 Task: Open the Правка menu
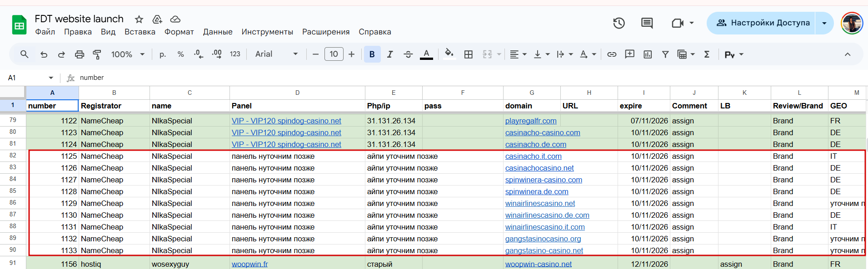click(78, 32)
